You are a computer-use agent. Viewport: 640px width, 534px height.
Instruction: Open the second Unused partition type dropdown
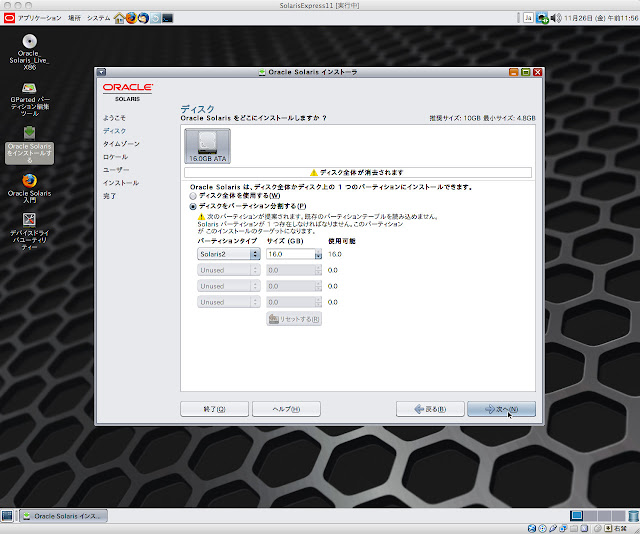(x=229, y=286)
